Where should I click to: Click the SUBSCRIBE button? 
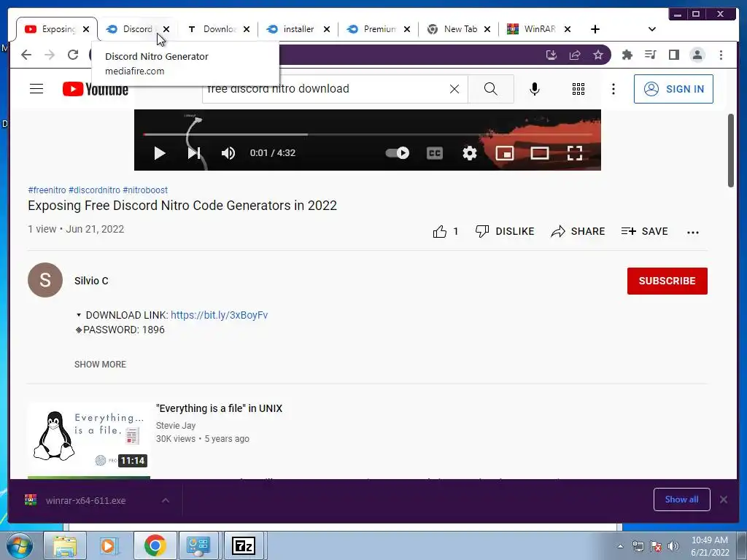[667, 281]
